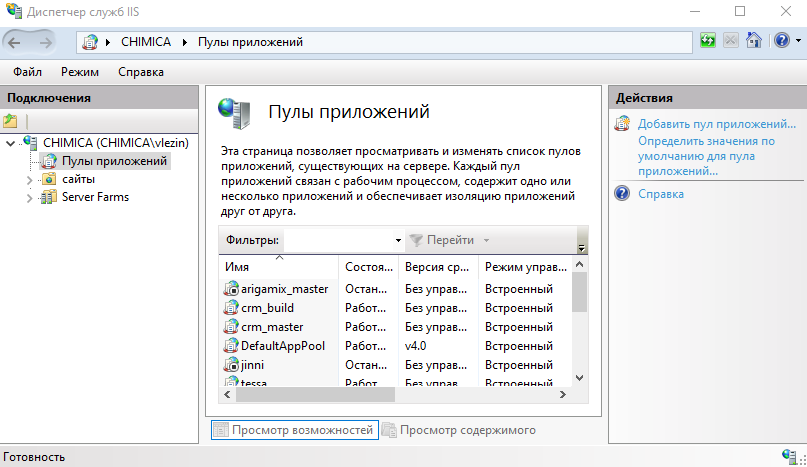This screenshot has width=807, height=467.
Task: Click the connect icon in Подключения panel
Action: click(11, 121)
